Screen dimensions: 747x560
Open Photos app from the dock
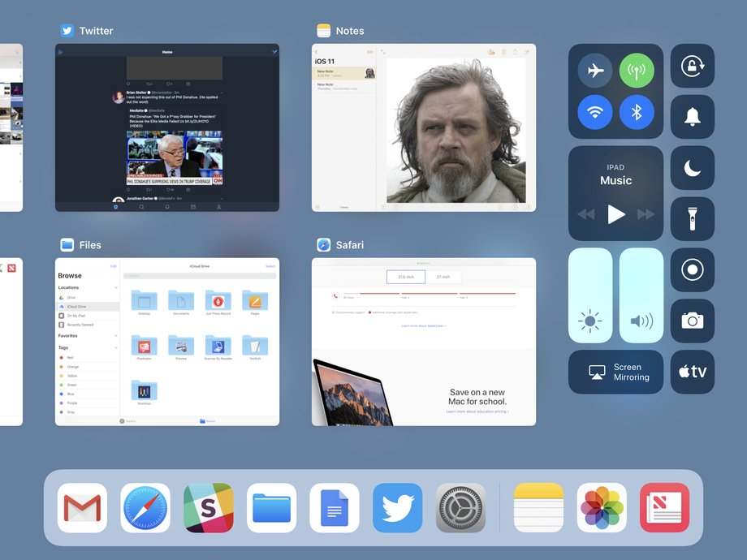pyautogui.click(x=602, y=507)
